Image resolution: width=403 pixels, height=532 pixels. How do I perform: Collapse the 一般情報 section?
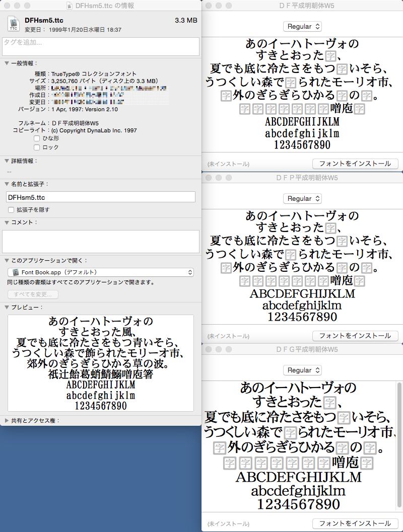(7, 63)
